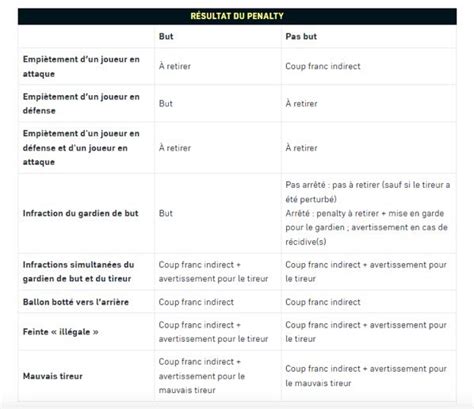
Task: Click 'But' cell in defender encroachment row
Action: (166, 104)
